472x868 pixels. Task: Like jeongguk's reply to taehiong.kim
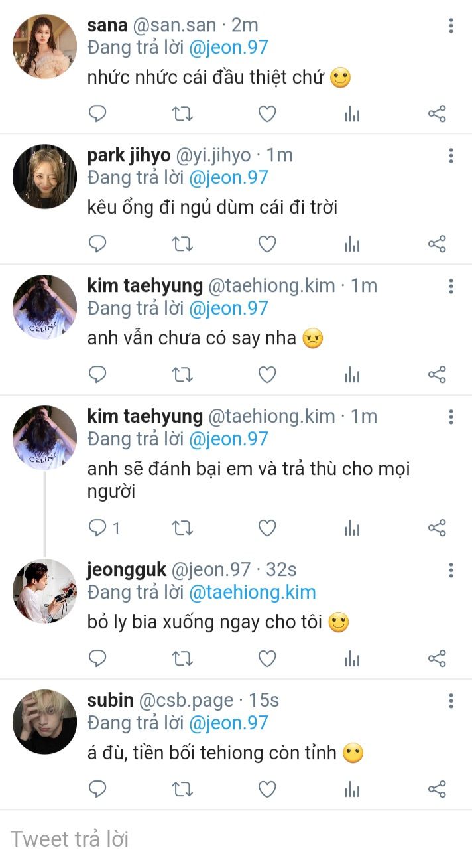267,658
